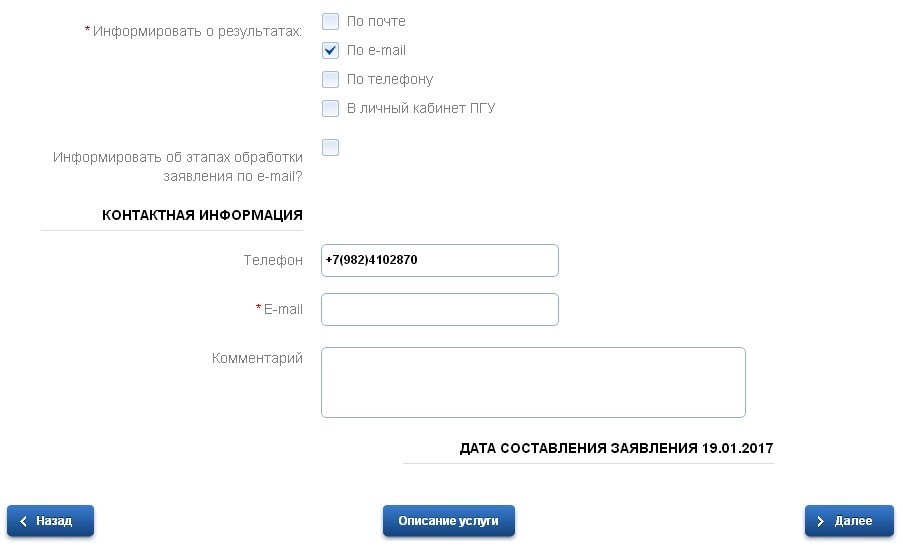
Task: Enable e-mail notifications about processing stages
Action: click(331, 148)
